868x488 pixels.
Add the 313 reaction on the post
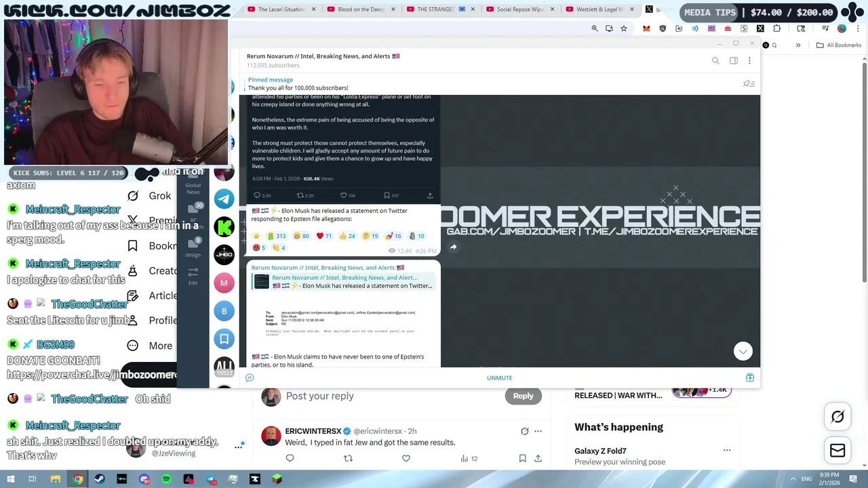277,236
